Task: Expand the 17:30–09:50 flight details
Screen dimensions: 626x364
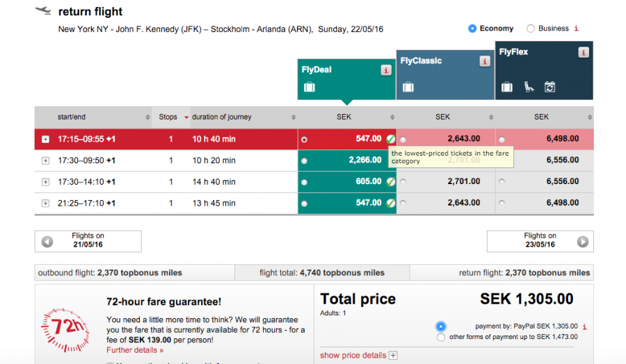Action: tap(45, 160)
